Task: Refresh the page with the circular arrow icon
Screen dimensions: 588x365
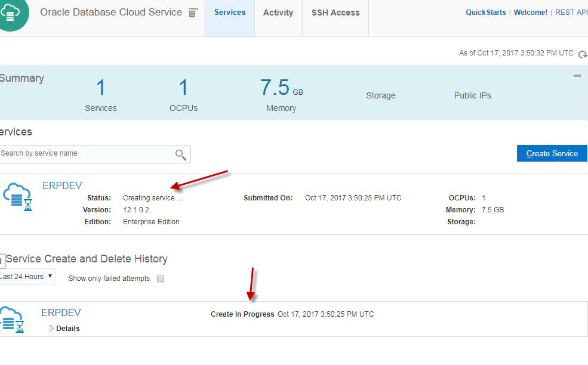Action: 583,54
